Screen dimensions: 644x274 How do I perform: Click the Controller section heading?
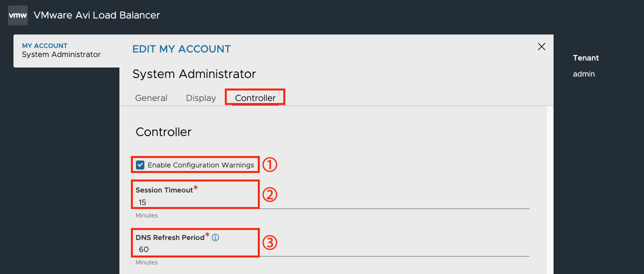(164, 132)
